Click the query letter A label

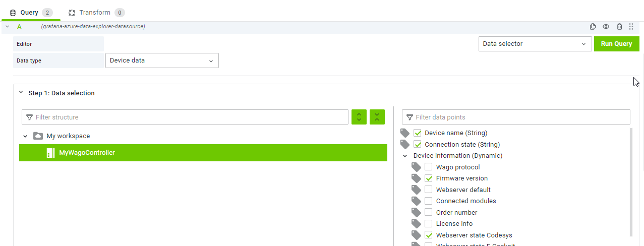pos(19,26)
